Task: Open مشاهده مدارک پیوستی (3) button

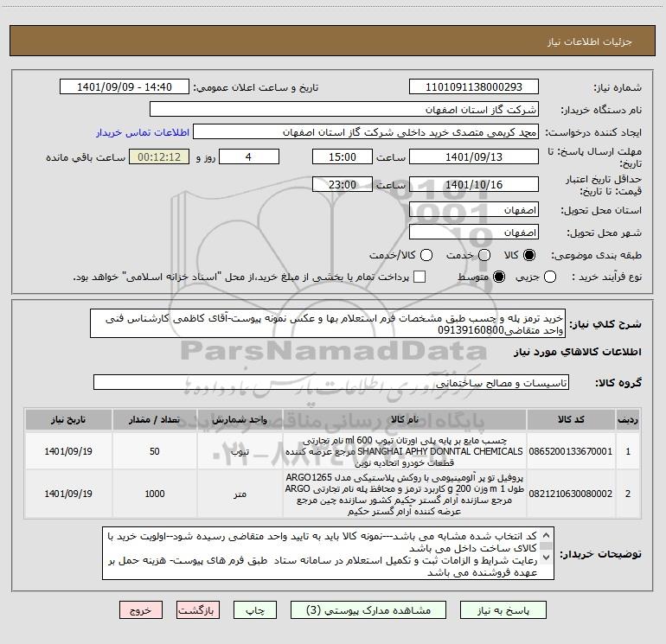Action: point(368,610)
